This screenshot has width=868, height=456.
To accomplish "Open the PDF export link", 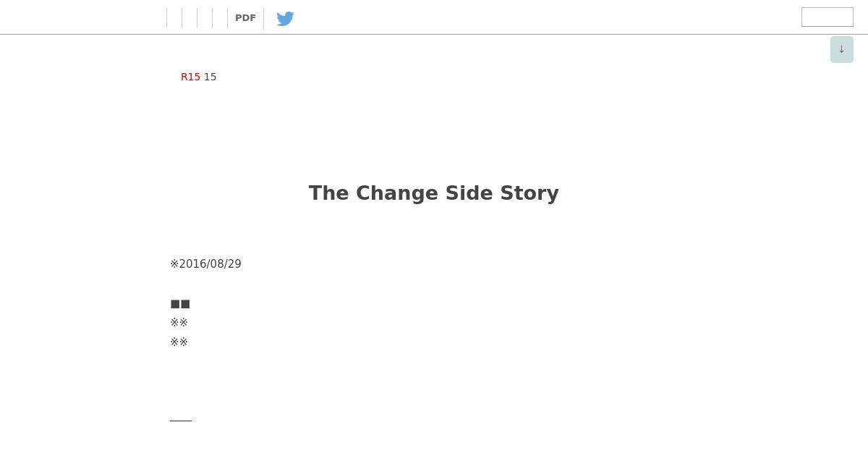I will click(245, 18).
